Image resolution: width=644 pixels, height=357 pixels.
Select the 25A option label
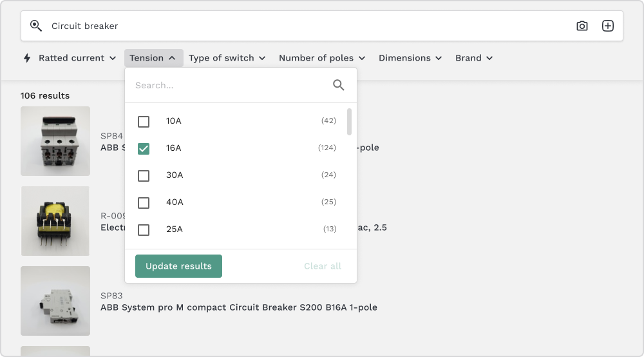tap(174, 229)
